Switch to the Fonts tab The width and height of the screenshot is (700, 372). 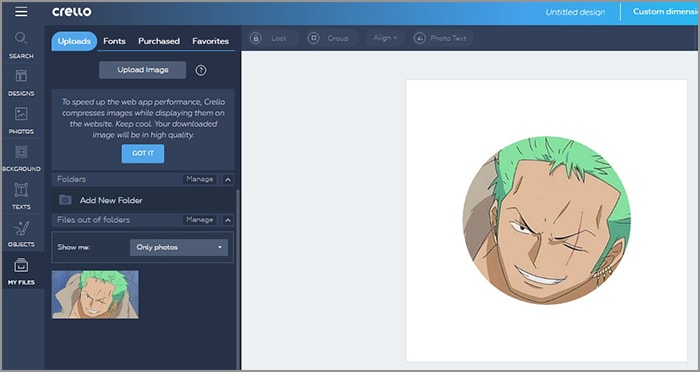point(114,41)
